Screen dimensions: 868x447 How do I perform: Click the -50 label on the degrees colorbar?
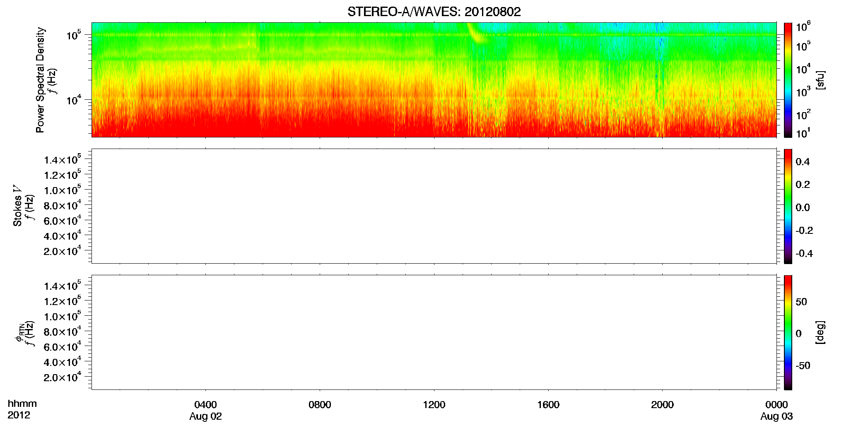coord(803,365)
